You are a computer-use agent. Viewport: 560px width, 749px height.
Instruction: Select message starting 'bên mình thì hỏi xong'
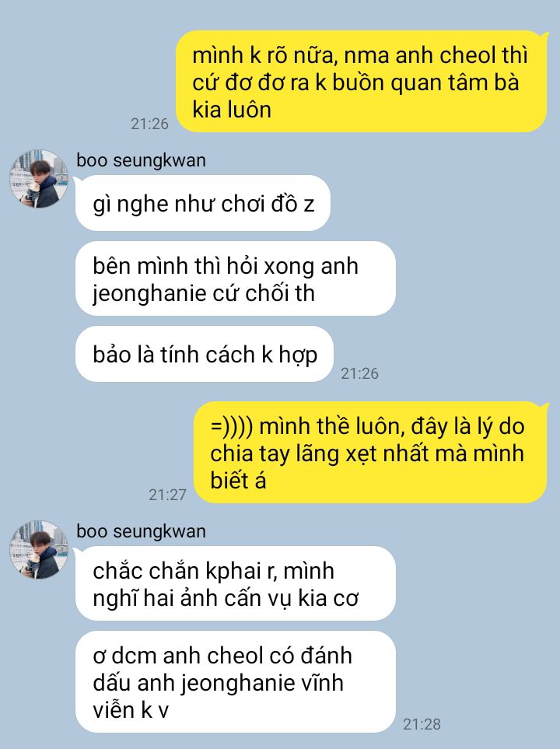(236, 278)
